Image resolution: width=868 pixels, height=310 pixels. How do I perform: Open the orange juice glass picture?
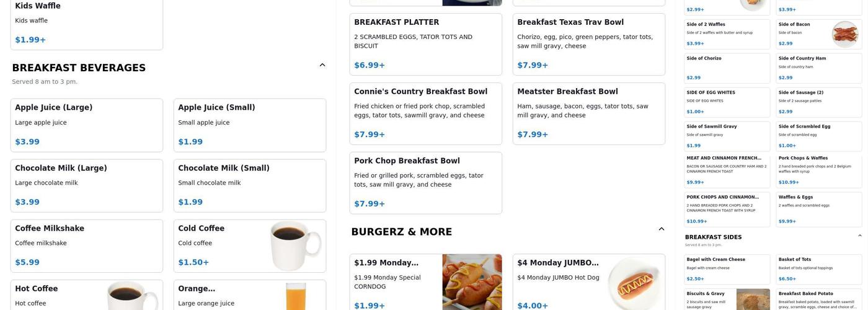click(296, 296)
